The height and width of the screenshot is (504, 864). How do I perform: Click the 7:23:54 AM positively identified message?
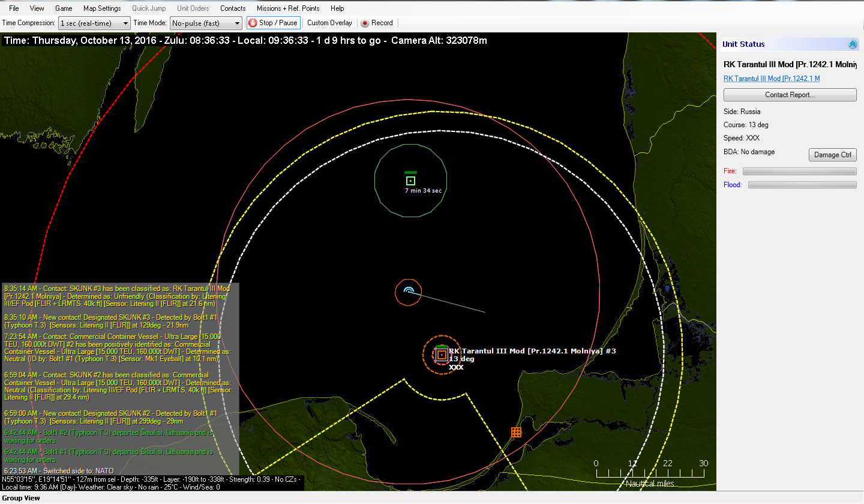117,349
